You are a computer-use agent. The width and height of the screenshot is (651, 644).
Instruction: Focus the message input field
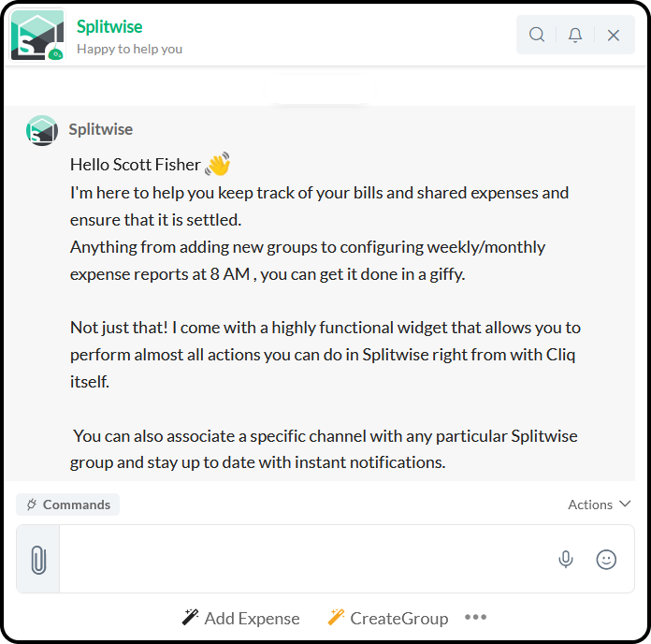305,559
